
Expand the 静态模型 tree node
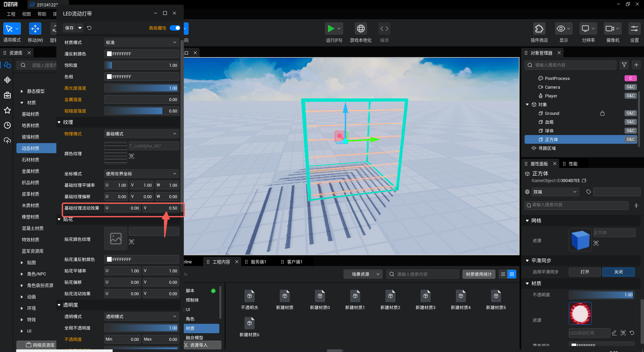(22, 91)
